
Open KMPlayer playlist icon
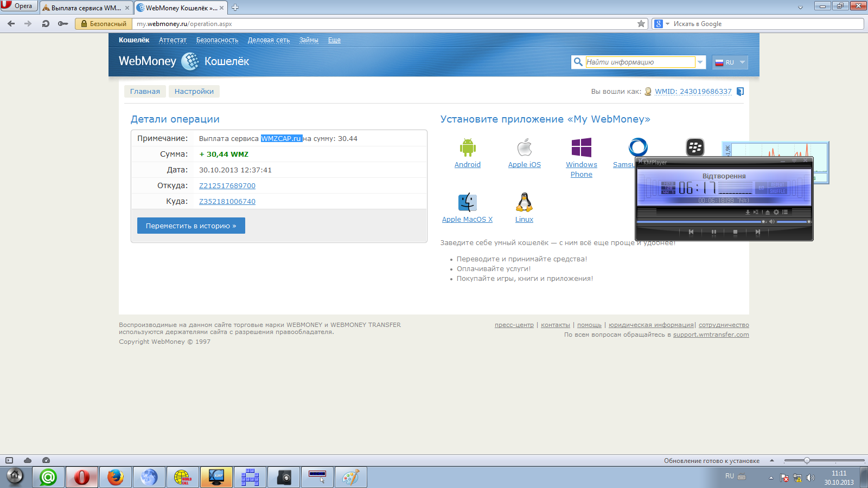(x=785, y=212)
